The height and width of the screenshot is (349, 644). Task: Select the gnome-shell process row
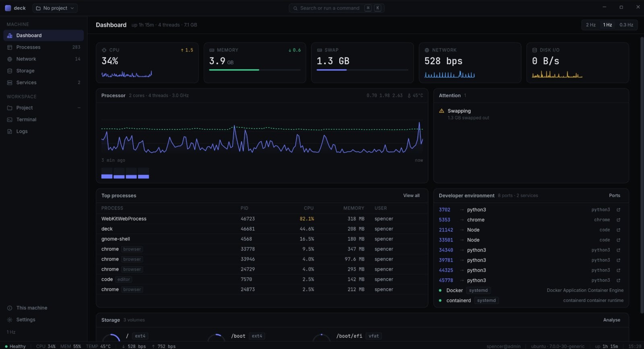[262, 239]
